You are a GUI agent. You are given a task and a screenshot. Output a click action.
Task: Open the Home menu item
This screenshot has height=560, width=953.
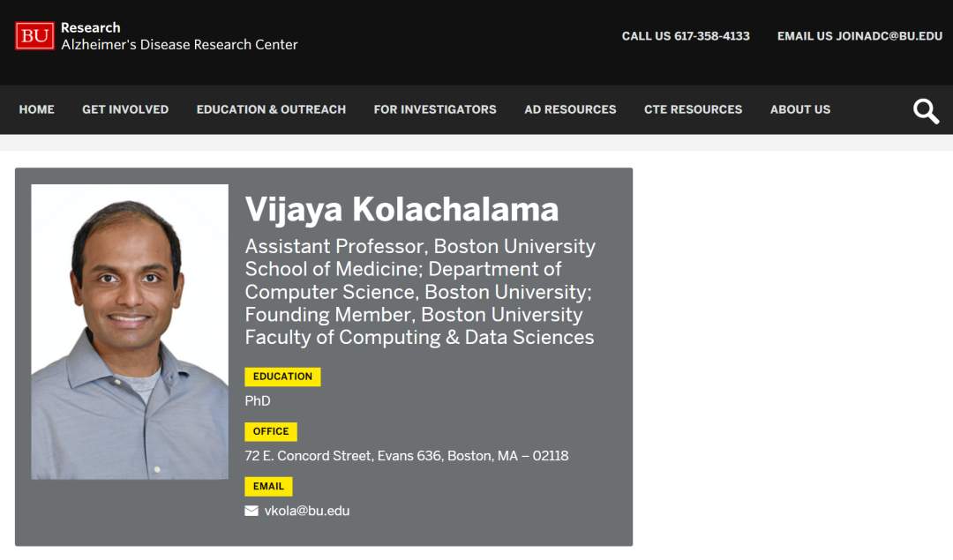click(x=37, y=109)
